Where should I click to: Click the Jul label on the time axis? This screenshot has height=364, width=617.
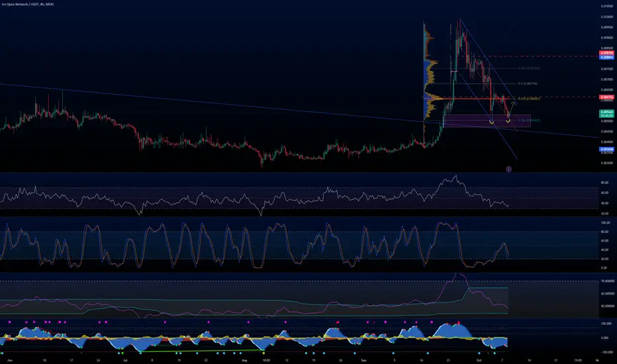tap(125, 360)
